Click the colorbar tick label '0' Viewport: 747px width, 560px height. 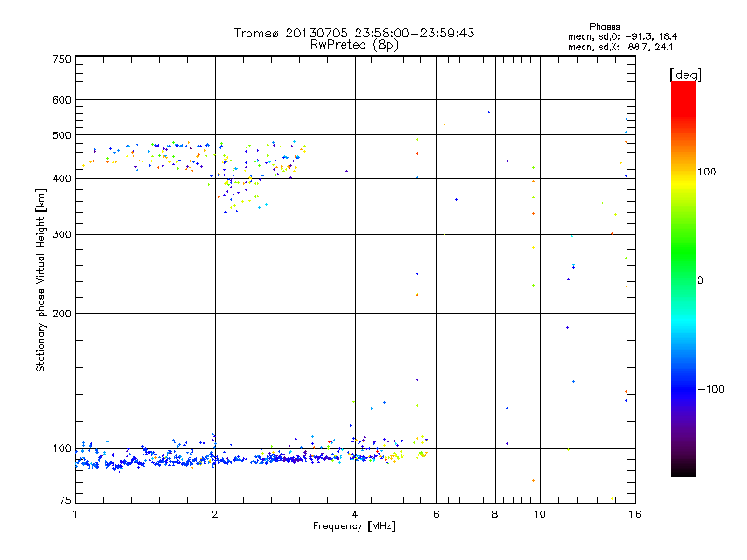point(700,281)
